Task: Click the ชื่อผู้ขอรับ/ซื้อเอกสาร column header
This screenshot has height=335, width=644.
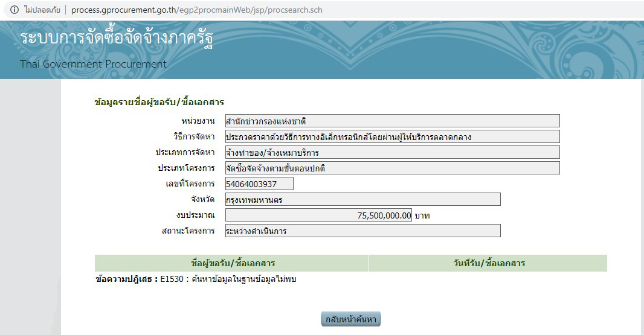Action: pos(232,263)
